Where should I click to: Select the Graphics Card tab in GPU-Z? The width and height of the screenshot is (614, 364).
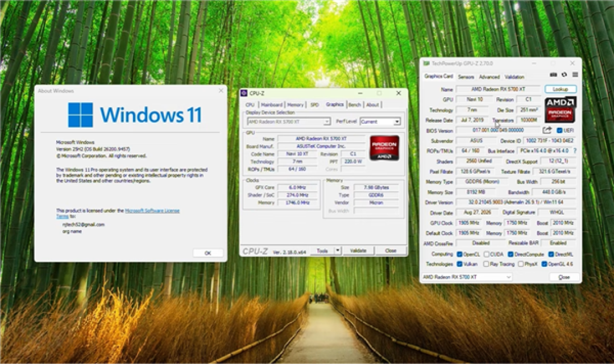coord(438,76)
